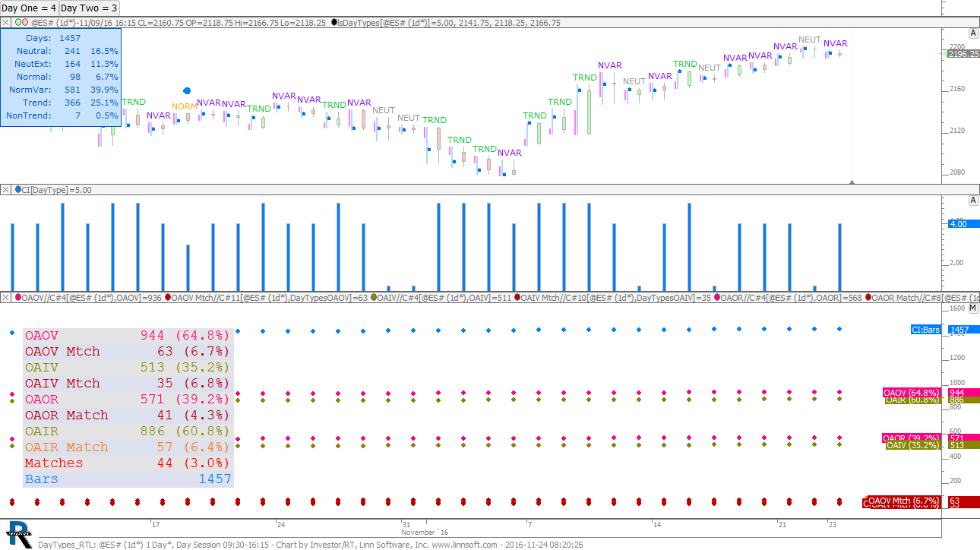
Task: Close the OAOV statistics pane with X icon
Action: coord(6,298)
